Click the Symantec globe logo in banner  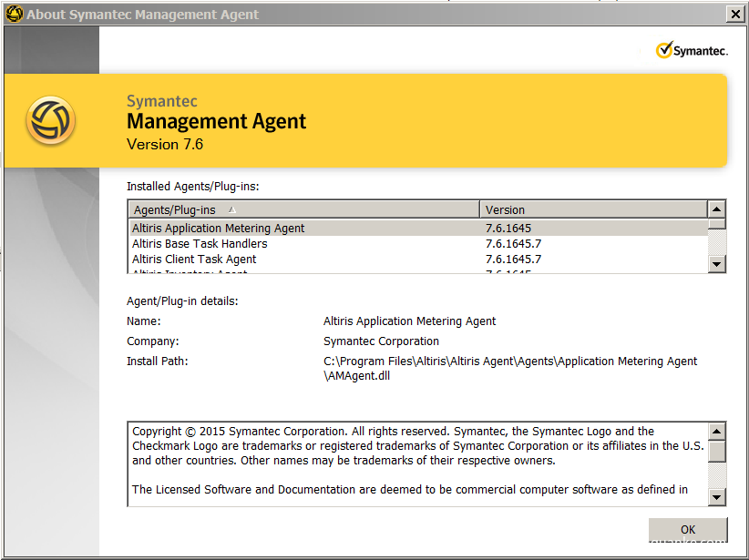pos(51,120)
